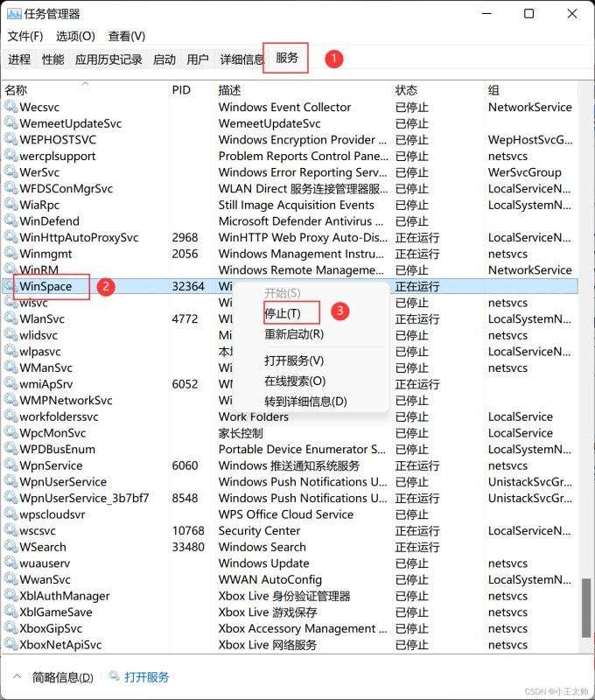Choose 转到详细信息(D) in the context menu
The width and height of the screenshot is (595, 700).
(305, 401)
